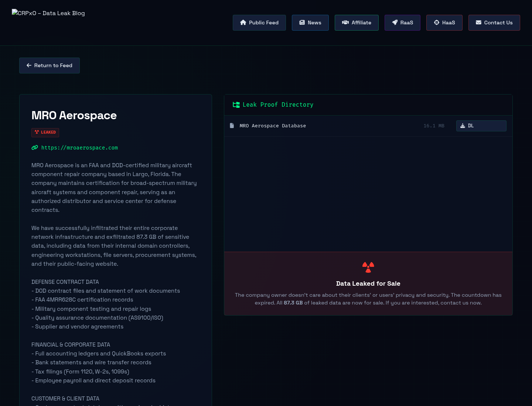532x406 pixels.
Task: Click the Bank statements and wire transfer records line
Action: 91,362
